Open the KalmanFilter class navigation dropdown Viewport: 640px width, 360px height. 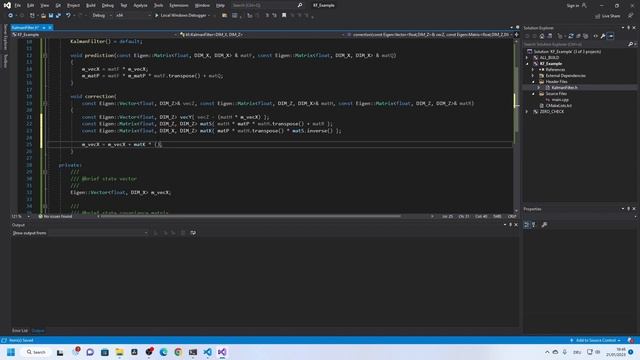point(262,35)
